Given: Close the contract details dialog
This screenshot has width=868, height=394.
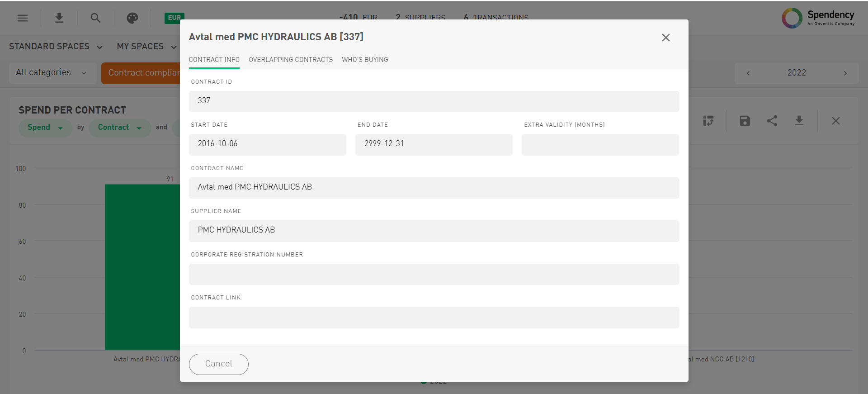Looking at the screenshot, I should tap(665, 38).
